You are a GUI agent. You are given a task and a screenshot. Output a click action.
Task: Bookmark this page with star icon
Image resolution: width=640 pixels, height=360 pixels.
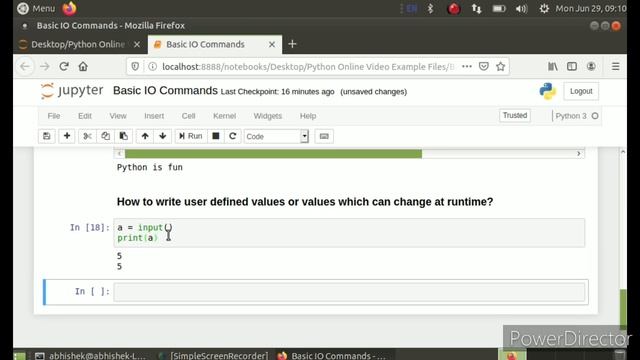point(501,67)
